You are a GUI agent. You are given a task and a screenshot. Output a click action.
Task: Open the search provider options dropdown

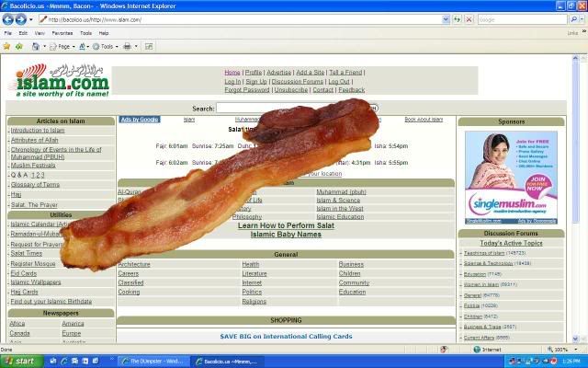click(x=582, y=19)
